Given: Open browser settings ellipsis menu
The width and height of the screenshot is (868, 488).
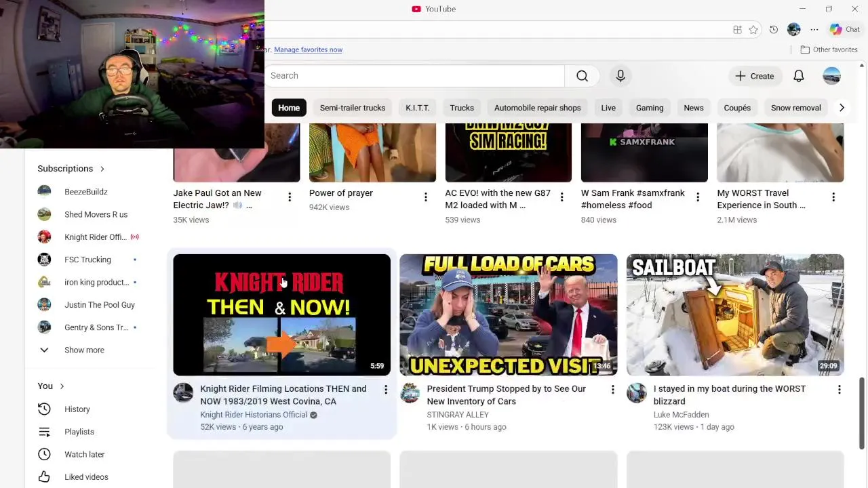Looking at the screenshot, I should (814, 29).
